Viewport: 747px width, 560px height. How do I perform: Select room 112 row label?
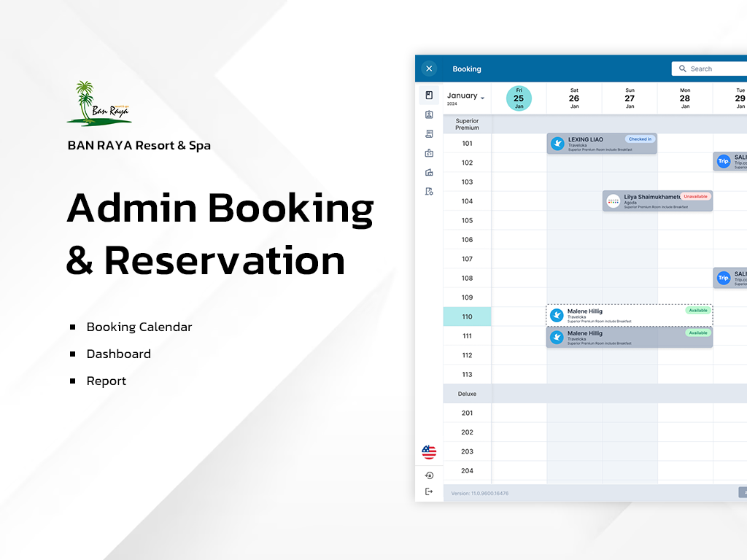467,355
